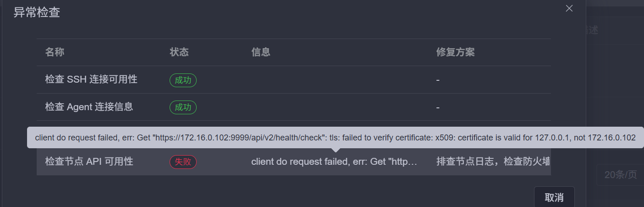
Task: Click the 信息 column header
Action: tap(260, 52)
